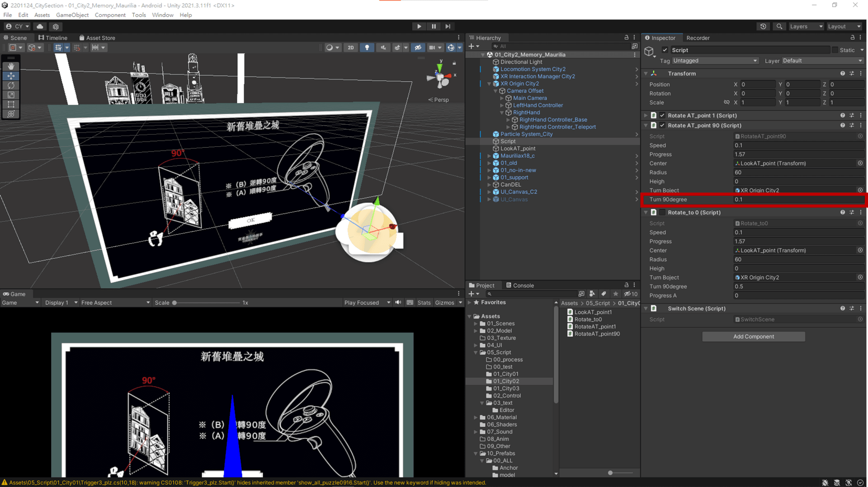Toggle scene lighting with lightbulb icon
868x487 pixels.
click(367, 47)
